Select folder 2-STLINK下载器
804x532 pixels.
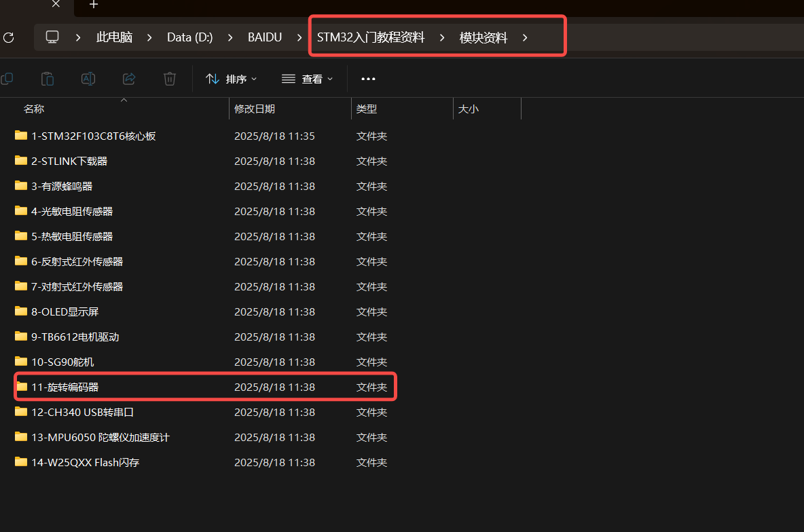click(x=69, y=161)
